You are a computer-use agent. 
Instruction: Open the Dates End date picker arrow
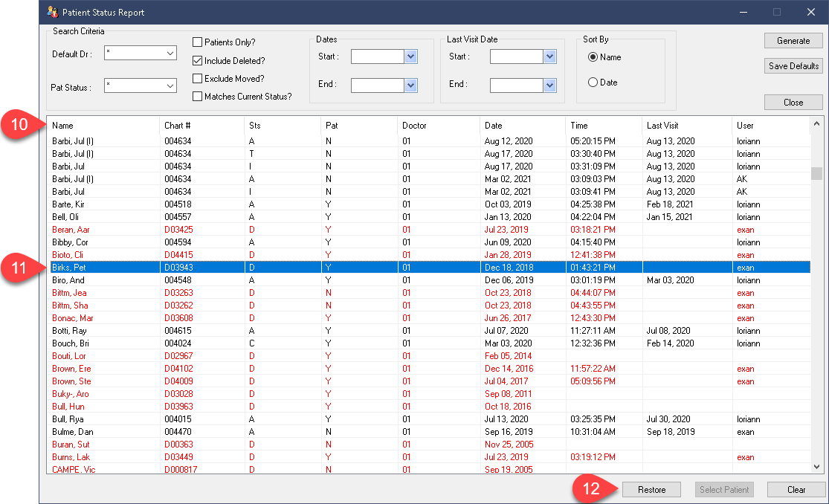point(411,85)
